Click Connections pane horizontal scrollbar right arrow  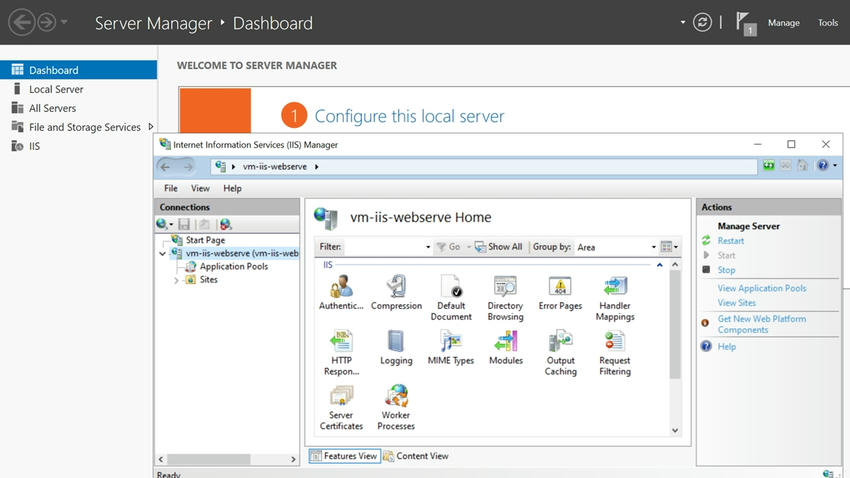point(293,459)
